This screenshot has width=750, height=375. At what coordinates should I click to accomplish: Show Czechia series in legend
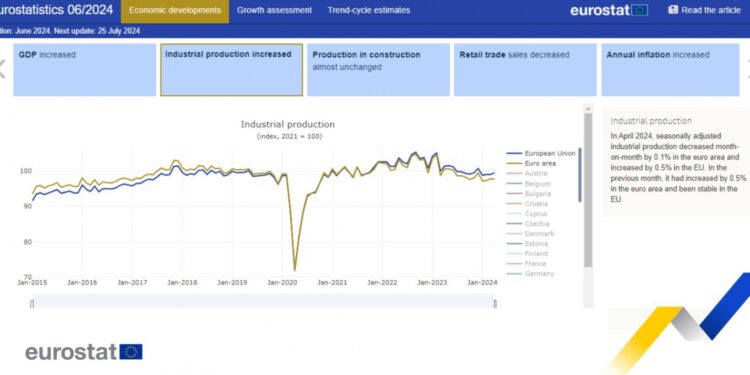528,224
